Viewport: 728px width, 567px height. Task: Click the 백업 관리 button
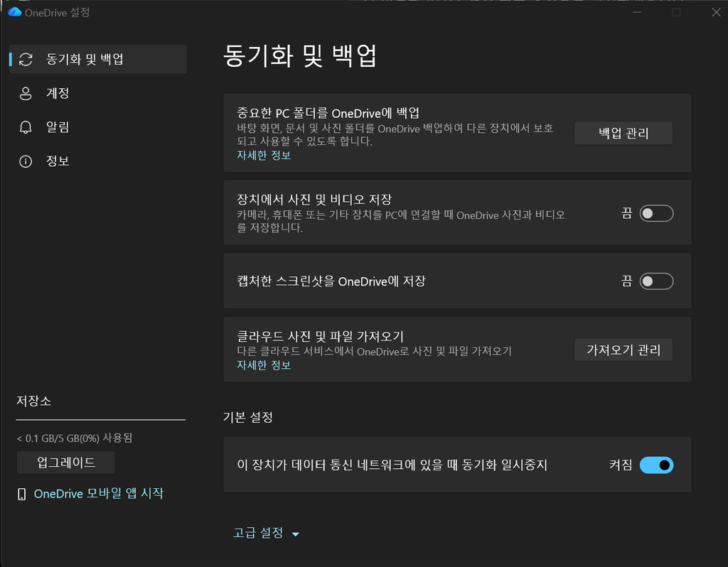click(x=623, y=133)
